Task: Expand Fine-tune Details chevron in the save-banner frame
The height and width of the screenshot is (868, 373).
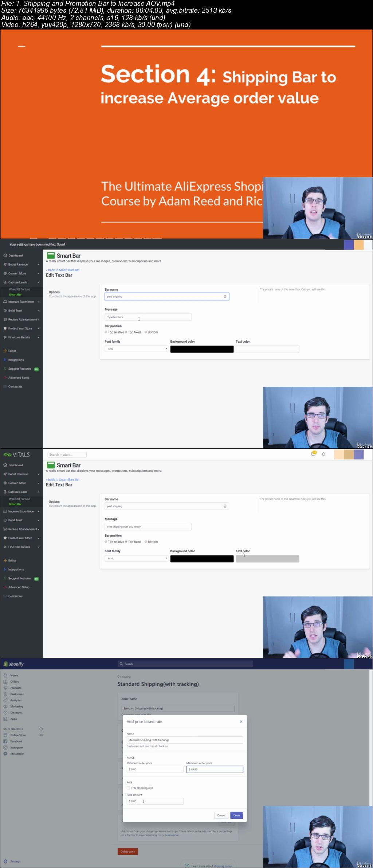Action: [x=38, y=337]
